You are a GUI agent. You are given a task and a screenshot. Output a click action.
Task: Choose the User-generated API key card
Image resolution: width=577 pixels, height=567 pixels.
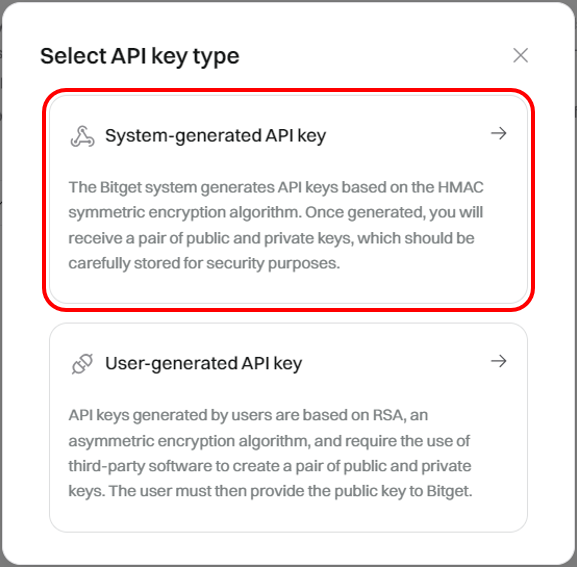(288, 428)
